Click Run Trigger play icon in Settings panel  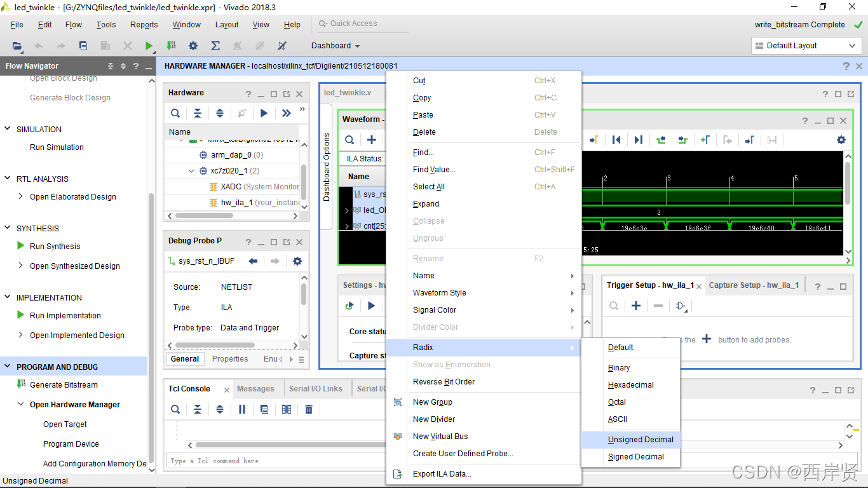(372, 306)
